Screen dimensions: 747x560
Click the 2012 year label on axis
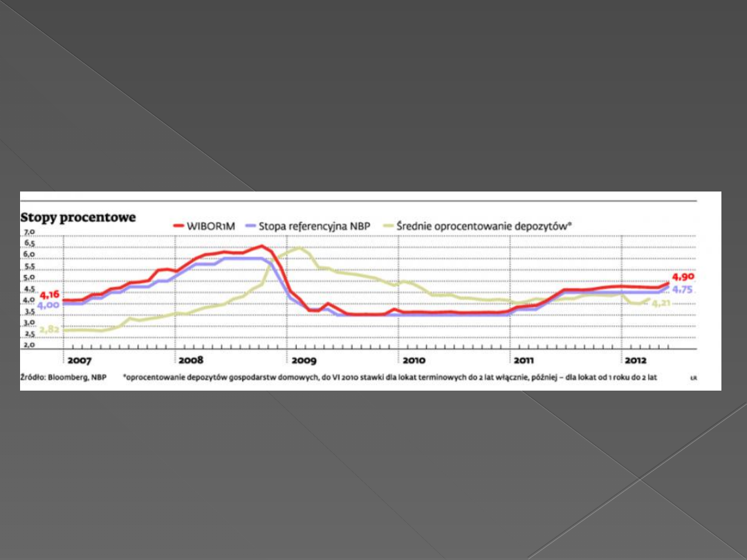[x=636, y=361]
